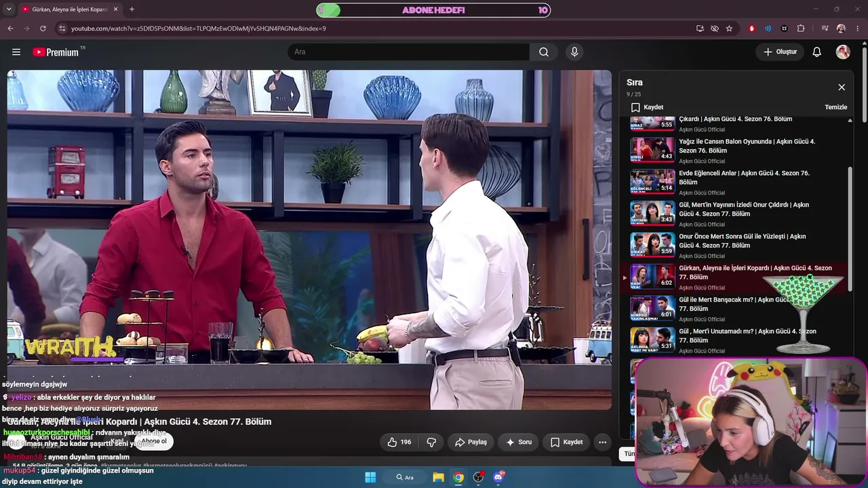Open OBS Studio from taskbar
This screenshot has height=488, width=868.
click(x=479, y=477)
